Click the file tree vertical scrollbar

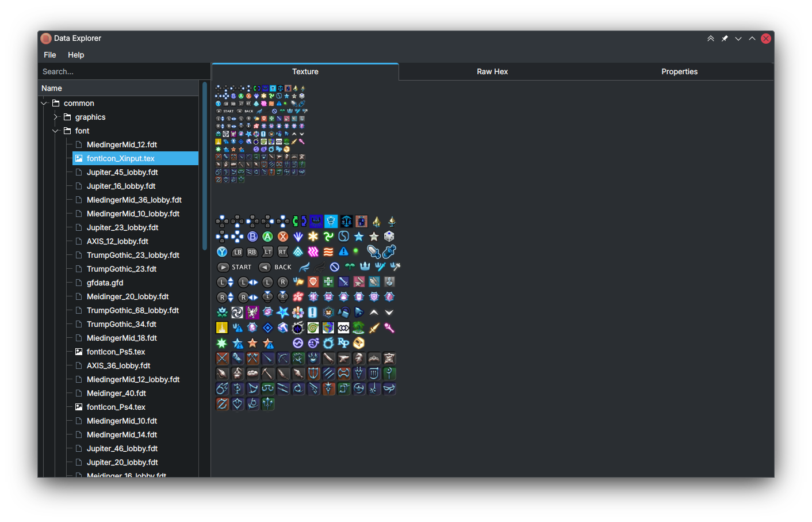[205, 166]
